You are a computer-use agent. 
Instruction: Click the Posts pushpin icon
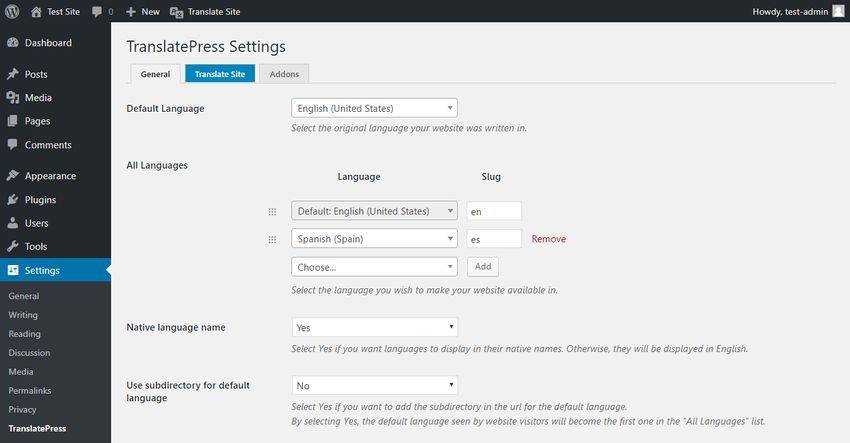13,74
